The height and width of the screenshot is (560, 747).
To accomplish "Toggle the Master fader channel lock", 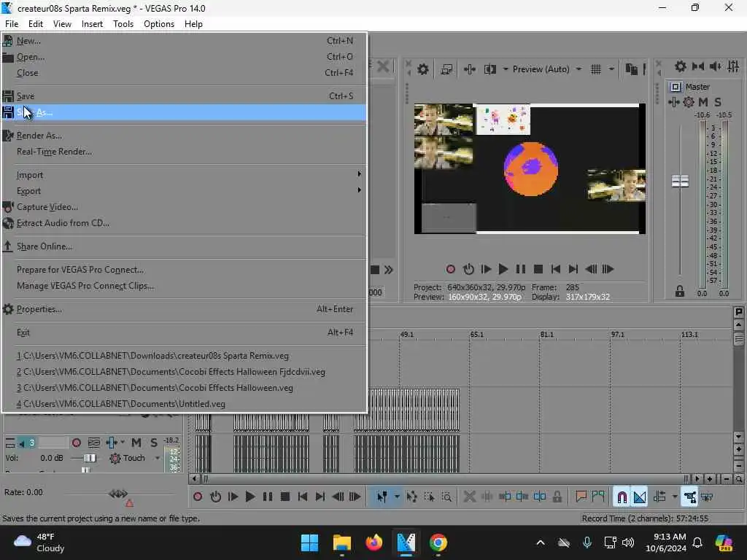I will (x=680, y=292).
